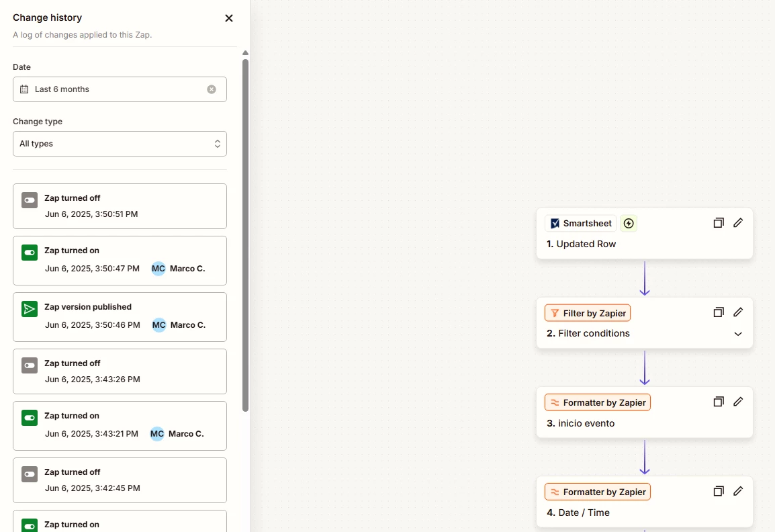Click the 4. Date / Time step title
This screenshot has width=775, height=532.
(578, 513)
